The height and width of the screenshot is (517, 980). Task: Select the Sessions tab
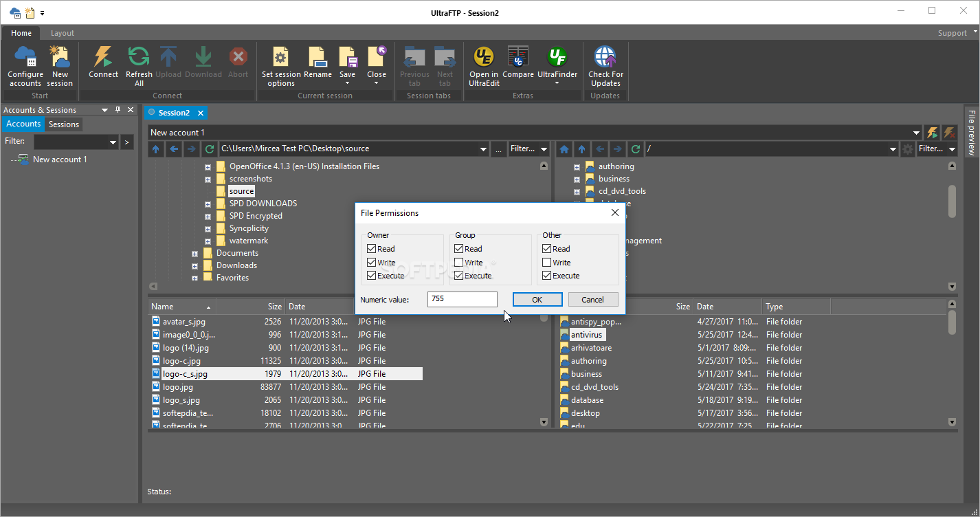click(x=64, y=124)
